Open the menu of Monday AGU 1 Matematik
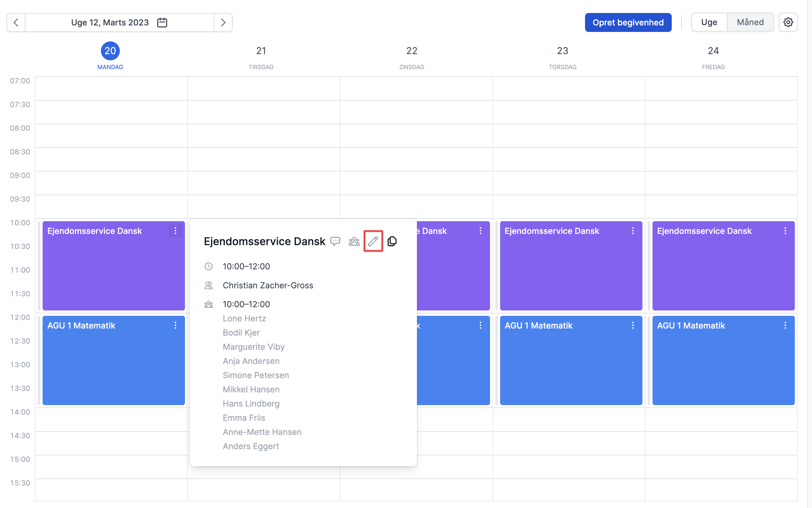Viewport: 812px width, 508px height. [x=175, y=325]
